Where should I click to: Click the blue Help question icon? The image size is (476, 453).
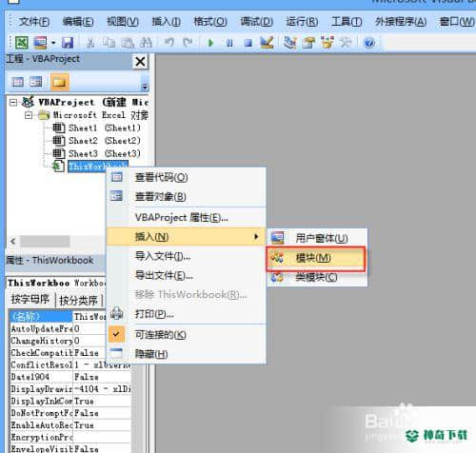[369, 43]
